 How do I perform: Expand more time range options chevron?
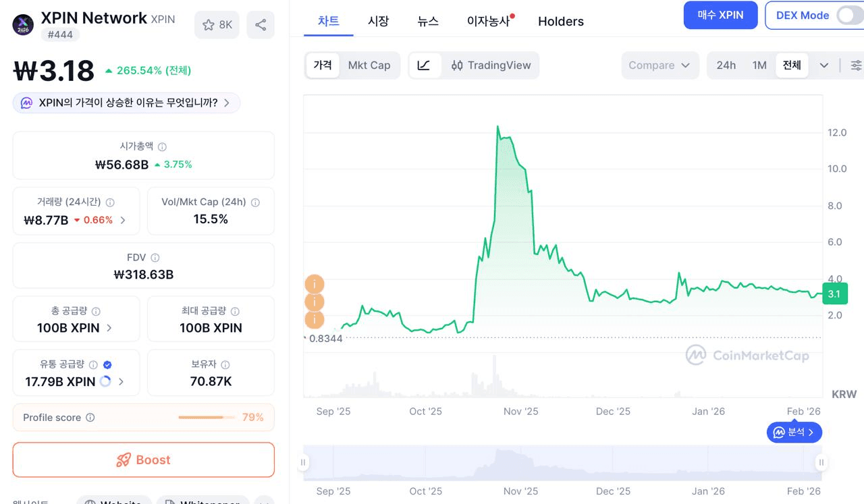coord(824,65)
